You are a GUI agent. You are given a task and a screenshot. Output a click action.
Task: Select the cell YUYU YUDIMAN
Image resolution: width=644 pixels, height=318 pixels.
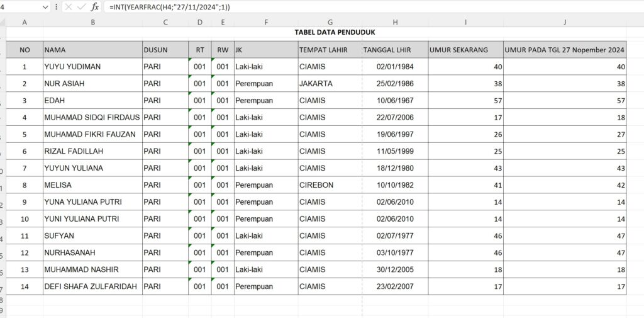93,67
